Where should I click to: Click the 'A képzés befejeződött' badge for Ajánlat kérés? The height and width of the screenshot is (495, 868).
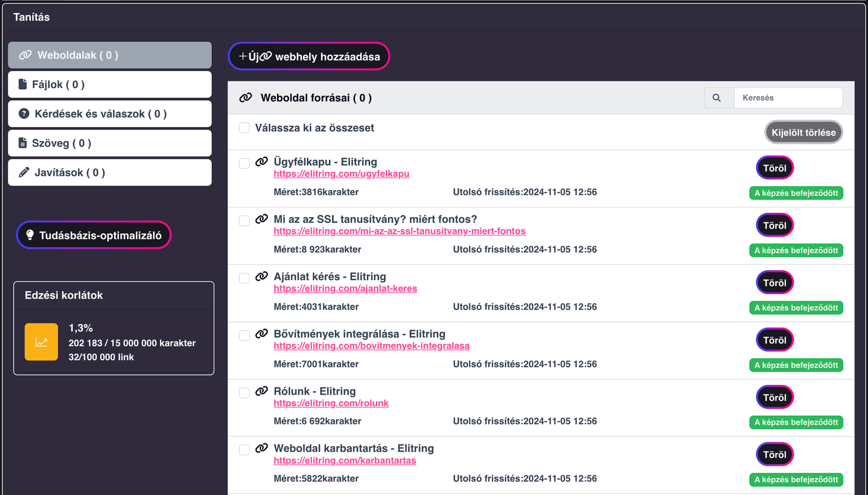(x=796, y=308)
